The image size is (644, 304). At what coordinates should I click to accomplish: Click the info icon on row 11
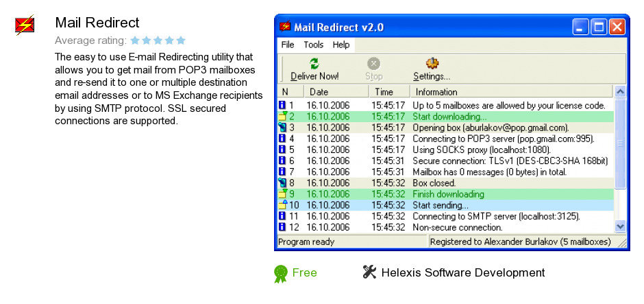tap(282, 216)
